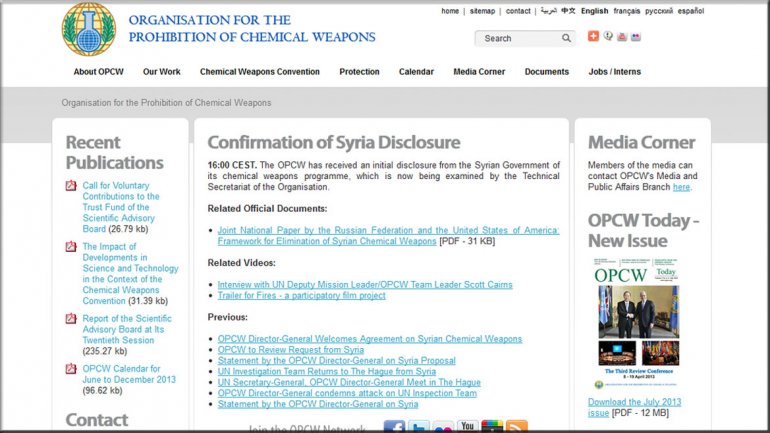Click the OPCW logo emblem
Image resolution: width=770 pixels, height=433 pixels.
[x=89, y=29]
